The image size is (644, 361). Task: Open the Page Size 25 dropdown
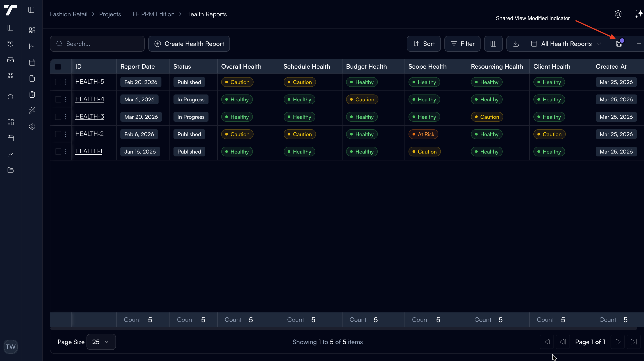click(101, 342)
